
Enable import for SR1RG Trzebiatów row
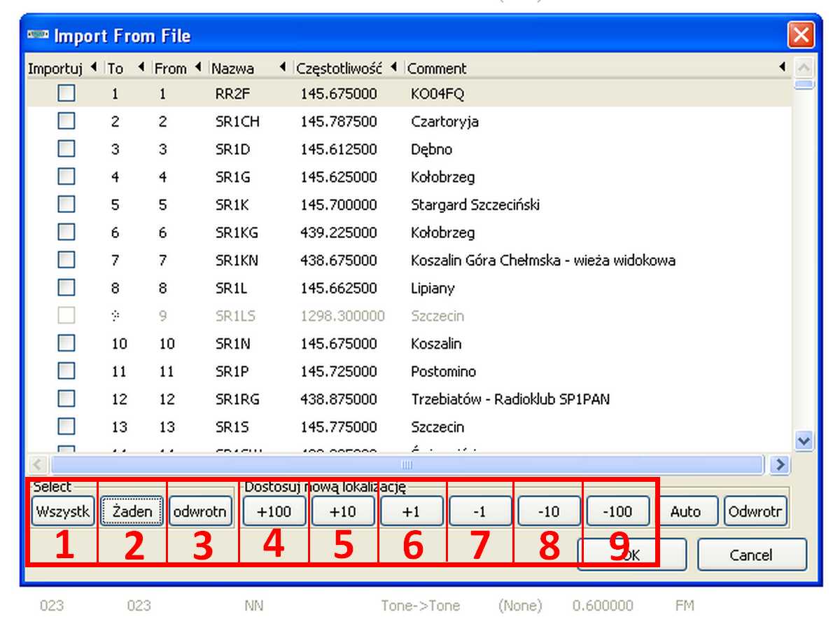(x=66, y=398)
